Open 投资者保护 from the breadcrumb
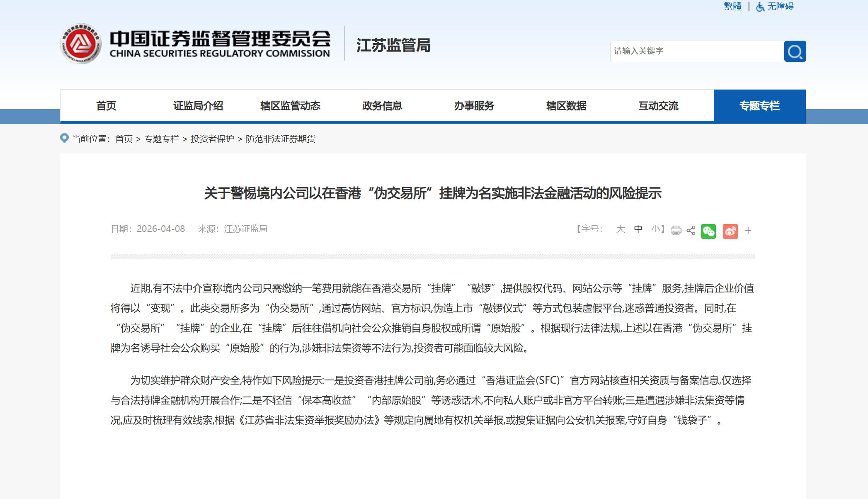This screenshot has width=868, height=499. click(212, 139)
